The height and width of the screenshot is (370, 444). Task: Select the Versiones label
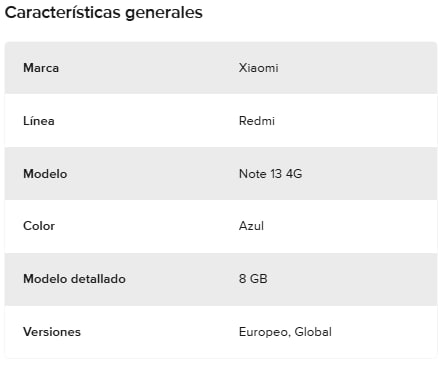(52, 332)
